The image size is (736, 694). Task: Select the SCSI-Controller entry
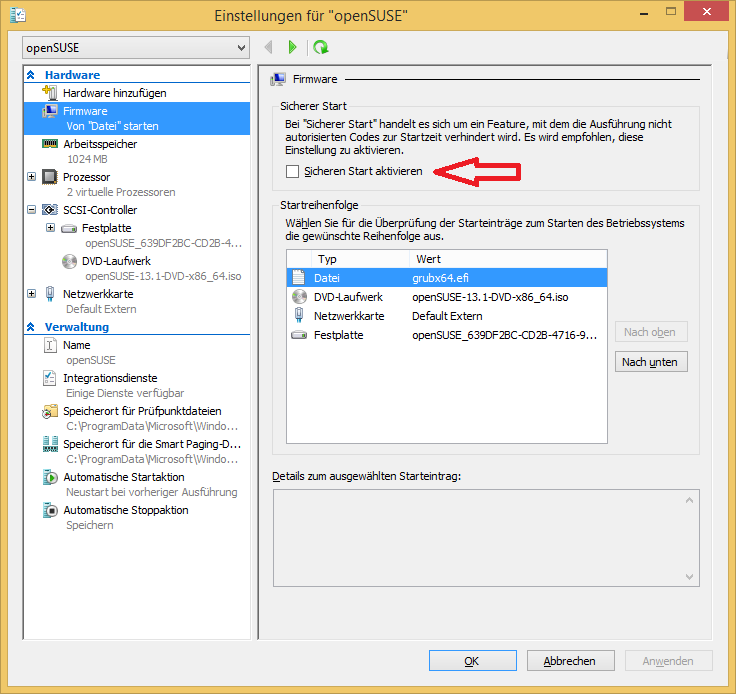point(100,210)
